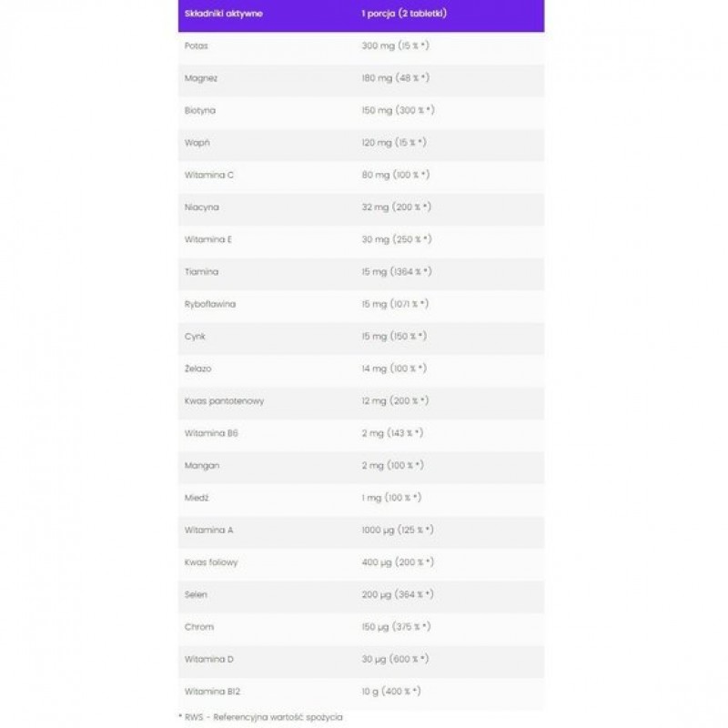Click the Miedź 1 mg value
This screenshot has height=728, width=728.
[x=391, y=498]
